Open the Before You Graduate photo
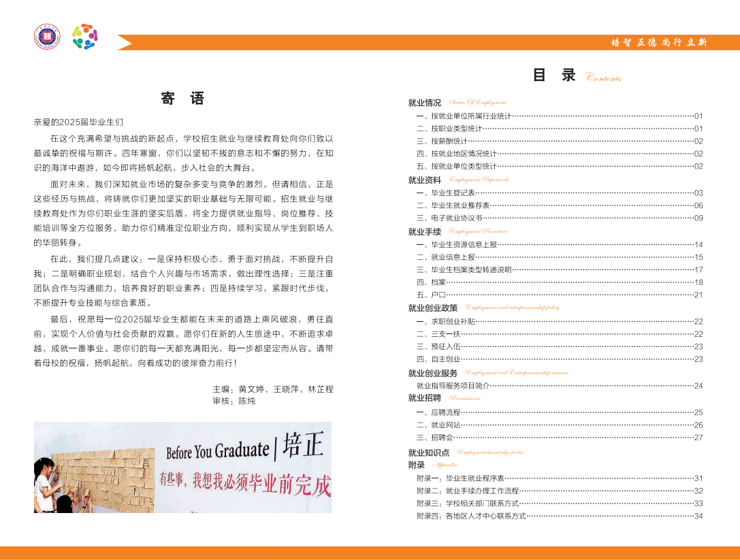Viewport: 740px width, 560px height. click(182, 467)
